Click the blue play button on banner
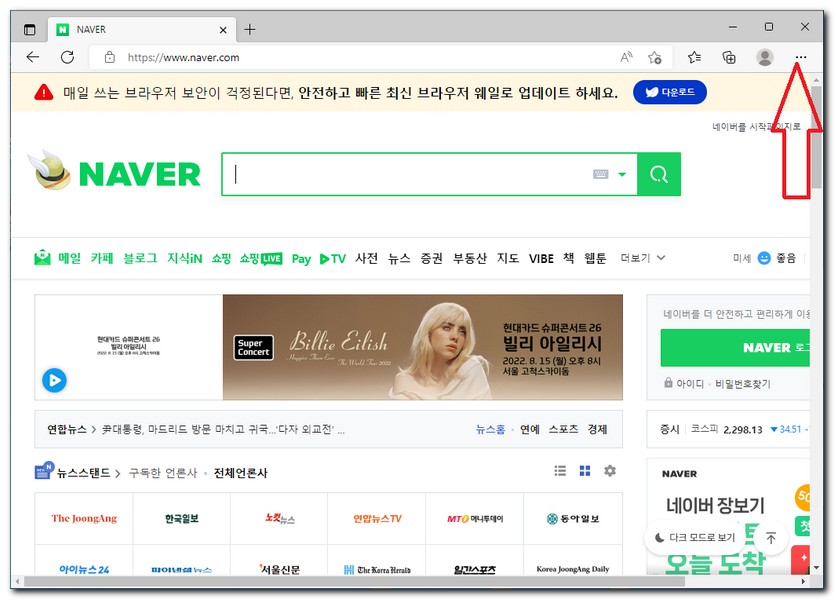Image resolution: width=836 pixels, height=600 pixels. click(x=55, y=381)
